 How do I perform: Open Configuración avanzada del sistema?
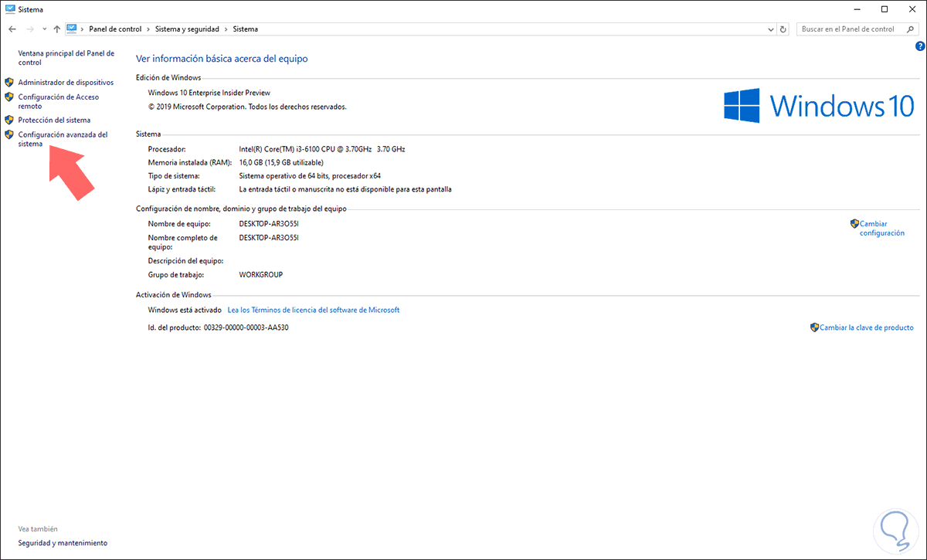[63, 139]
